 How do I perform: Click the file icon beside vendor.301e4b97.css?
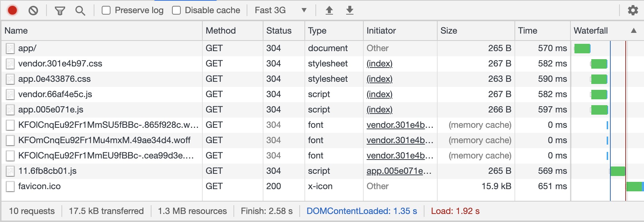point(10,64)
